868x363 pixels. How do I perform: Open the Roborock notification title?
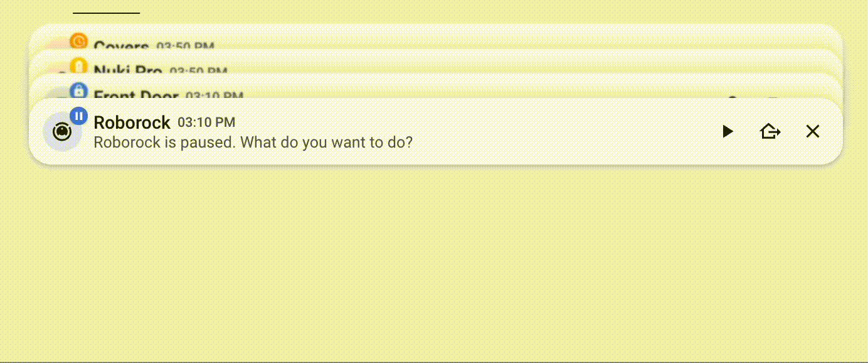pos(132,122)
